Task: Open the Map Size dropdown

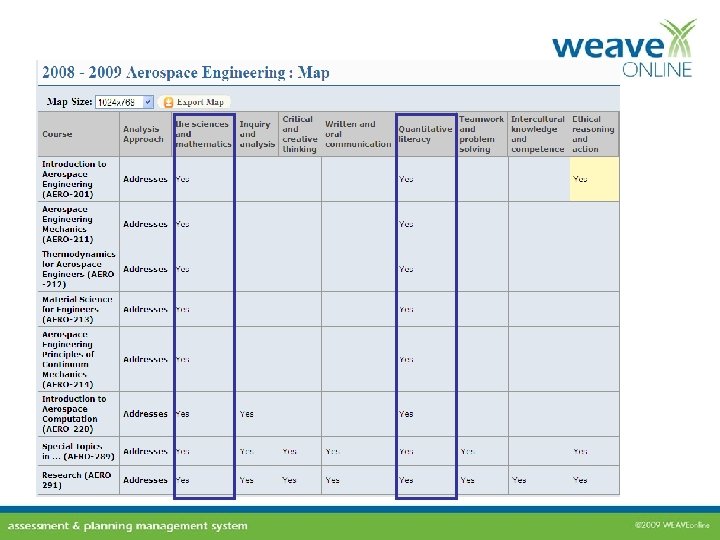Action: click(124, 102)
